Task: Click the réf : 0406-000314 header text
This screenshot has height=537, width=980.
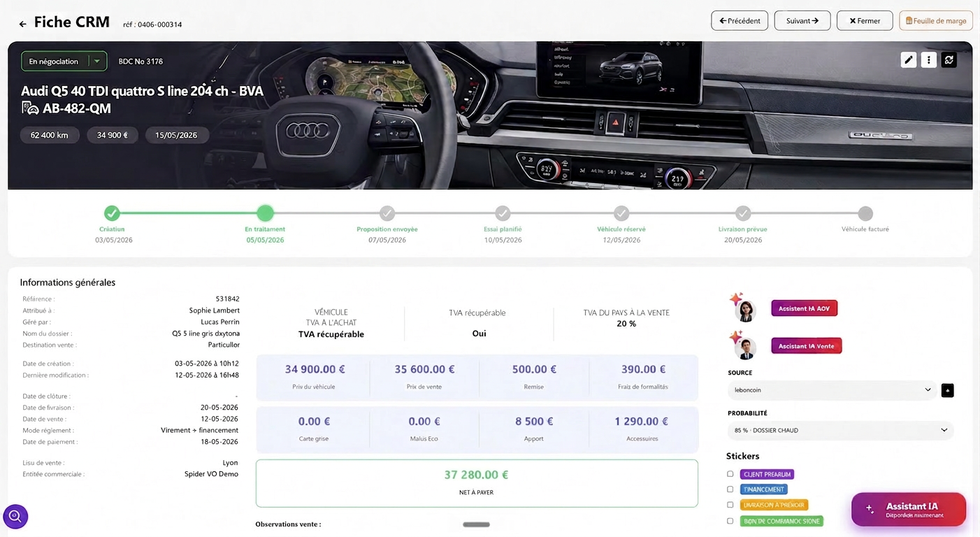Action: [152, 24]
